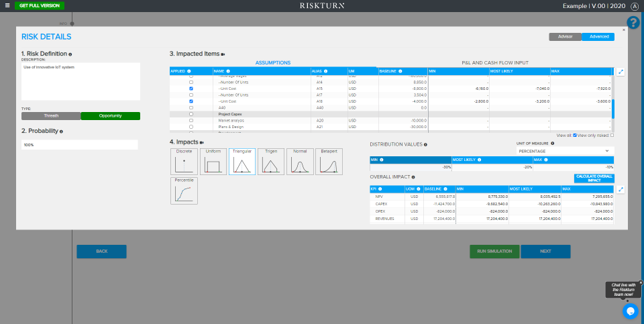Show info for Overall Impact heading
The width and height of the screenshot is (644, 324).
[413, 177]
